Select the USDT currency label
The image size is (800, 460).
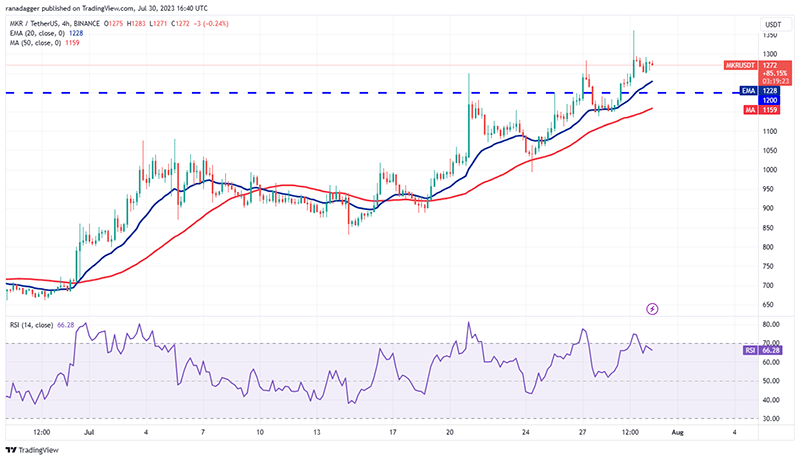[773, 24]
